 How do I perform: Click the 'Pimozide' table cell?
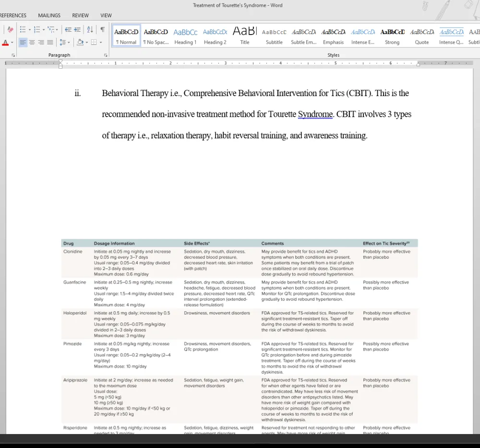(72, 344)
